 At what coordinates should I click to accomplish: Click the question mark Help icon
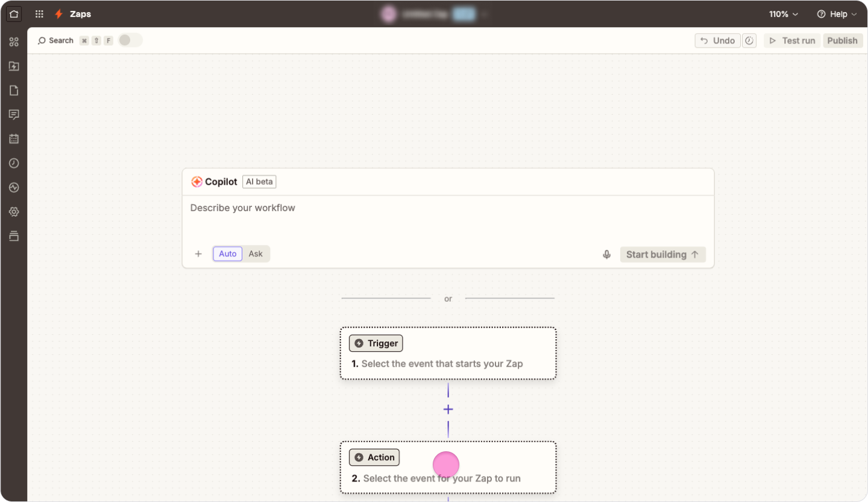[x=821, y=14]
